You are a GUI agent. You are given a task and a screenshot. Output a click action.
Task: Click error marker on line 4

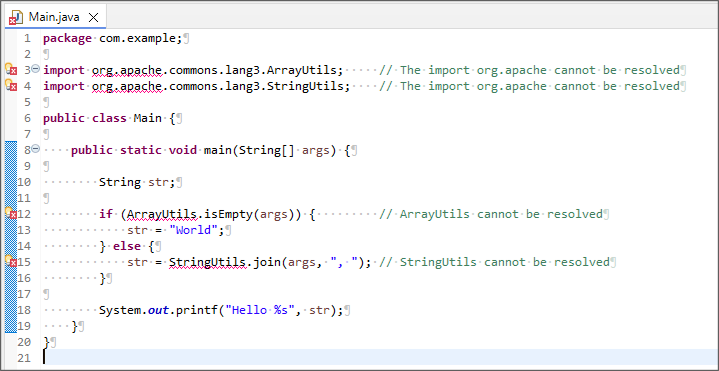tap(11, 86)
